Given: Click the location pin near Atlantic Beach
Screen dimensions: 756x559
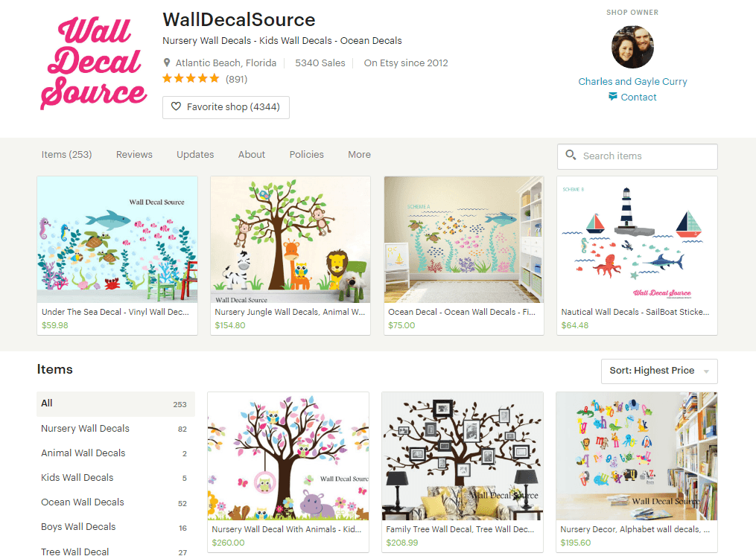Looking at the screenshot, I should (x=167, y=63).
